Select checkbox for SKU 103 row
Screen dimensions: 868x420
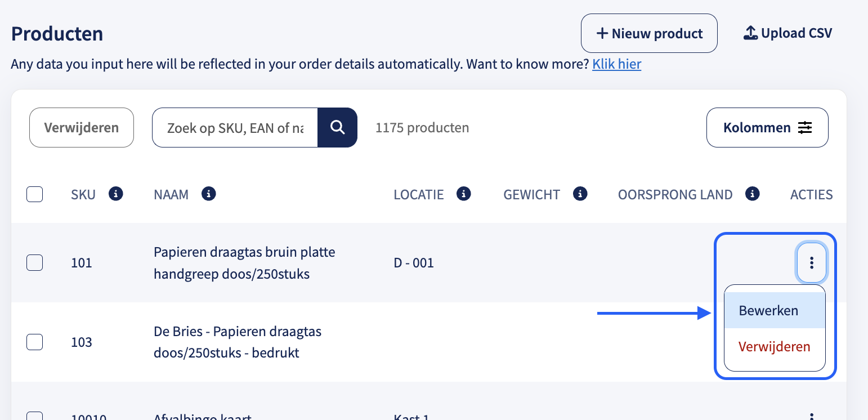(x=35, y=342)
